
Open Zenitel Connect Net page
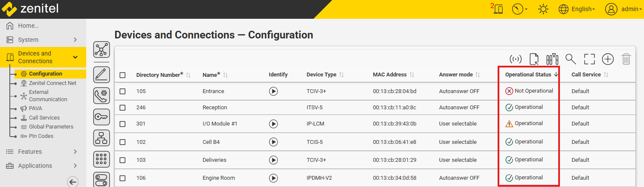click(x=52, y=83)
